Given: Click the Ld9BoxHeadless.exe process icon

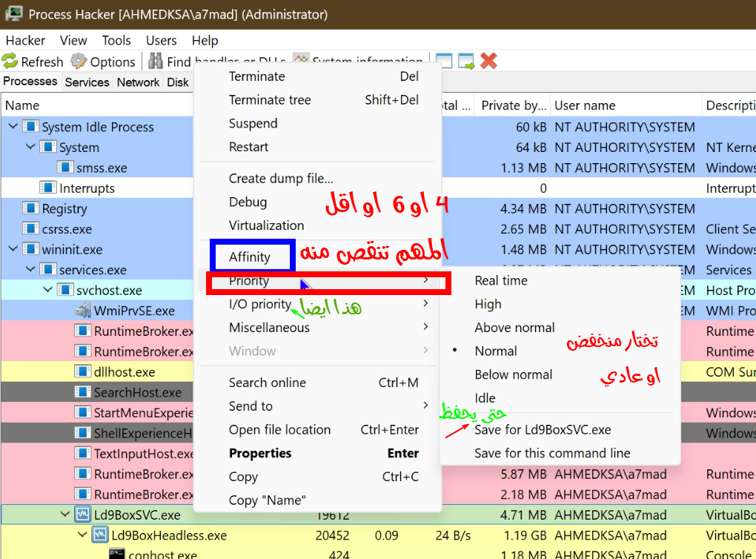Looking at the screenshot, I should [x=100, y=535].
